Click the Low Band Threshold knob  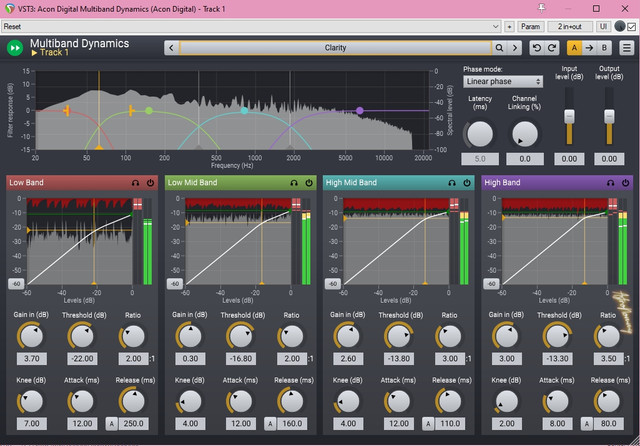click(82, 336)
